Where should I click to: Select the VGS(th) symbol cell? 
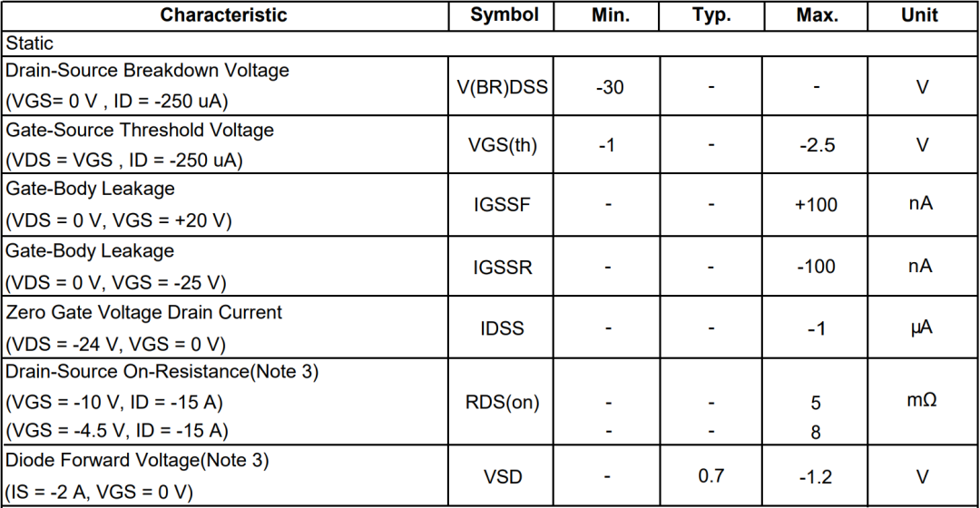pyautogui.click(x=503, y=144)
